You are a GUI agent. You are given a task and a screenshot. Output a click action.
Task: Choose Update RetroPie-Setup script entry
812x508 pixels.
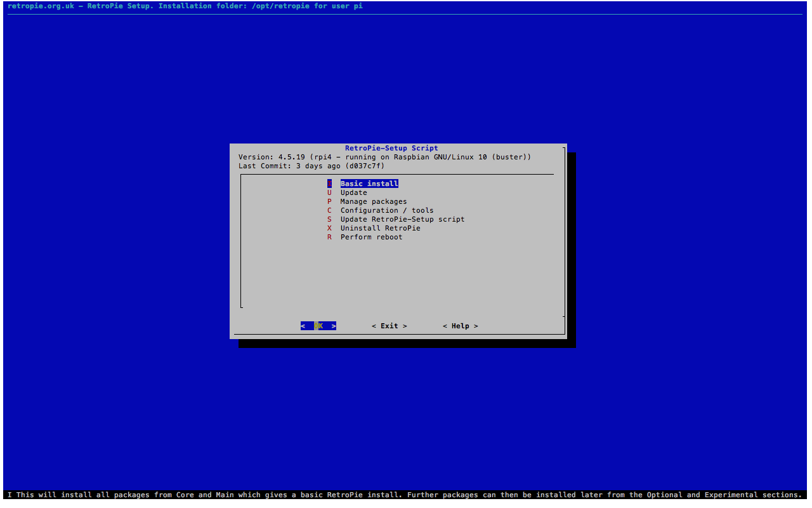tap(396, 219)
